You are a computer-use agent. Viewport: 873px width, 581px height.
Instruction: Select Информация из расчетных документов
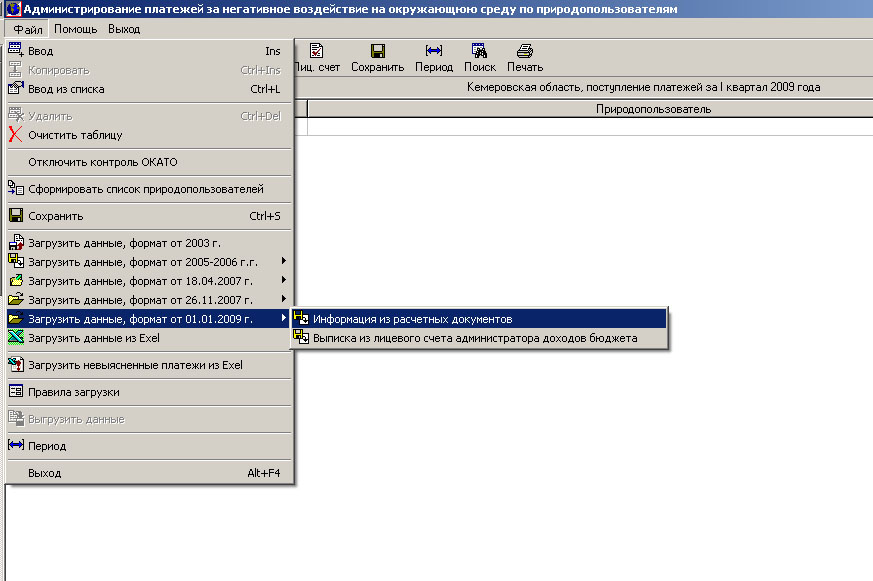tap(412, 319)
